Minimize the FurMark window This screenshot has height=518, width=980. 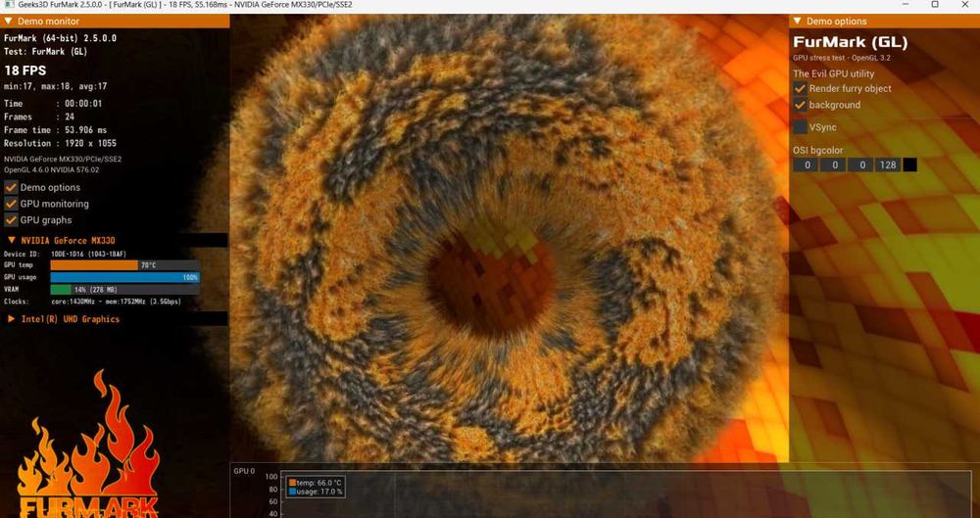(x=906, y=4)
